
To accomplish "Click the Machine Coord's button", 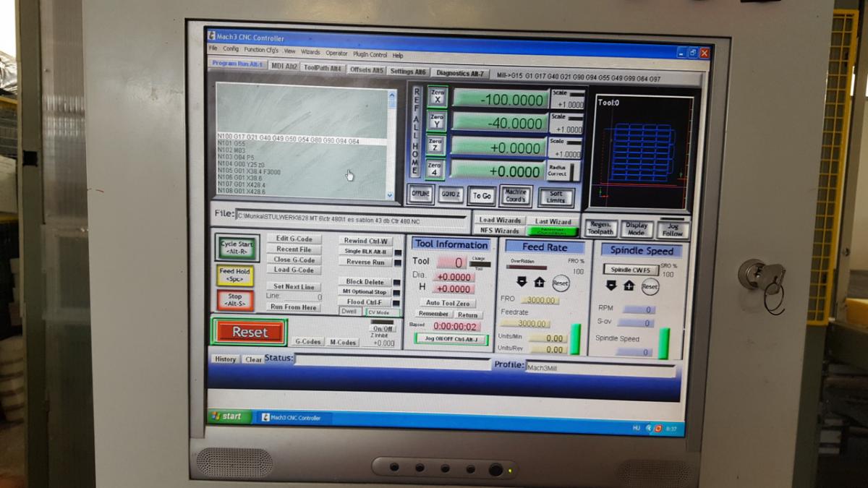I will click(516, 196).
